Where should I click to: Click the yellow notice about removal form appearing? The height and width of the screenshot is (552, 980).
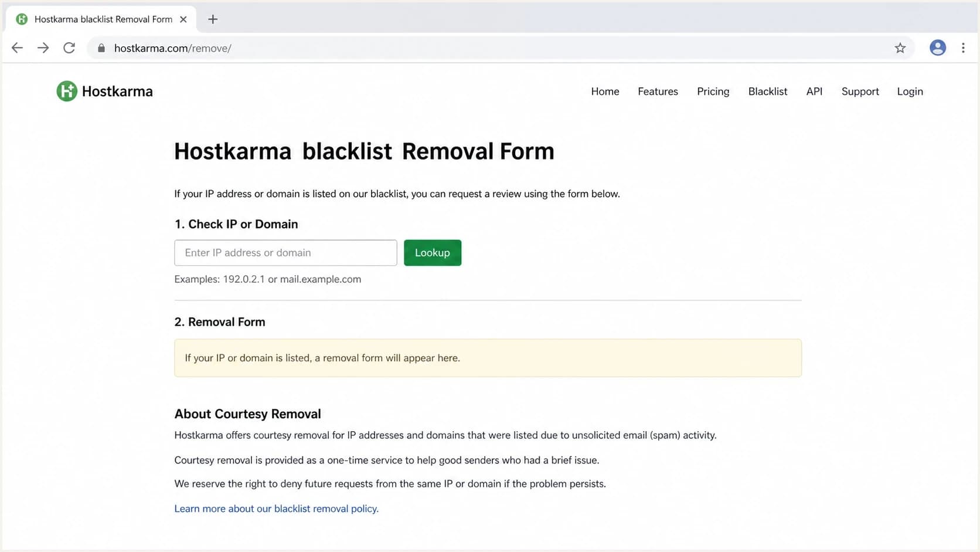coord(488,358)
